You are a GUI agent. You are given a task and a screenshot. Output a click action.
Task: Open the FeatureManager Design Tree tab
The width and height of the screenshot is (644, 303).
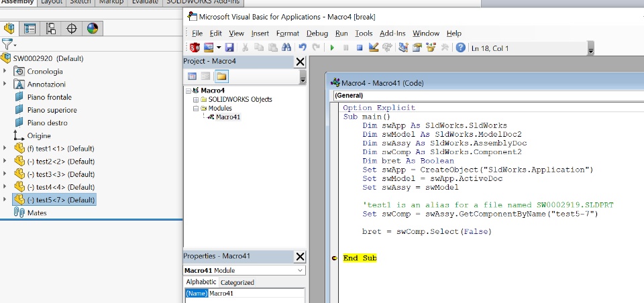pyautogui.click(x=9, y=28)
